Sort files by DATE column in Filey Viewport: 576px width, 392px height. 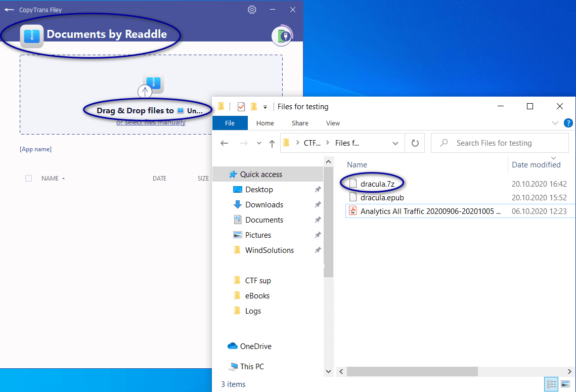[x=159, y=179]
